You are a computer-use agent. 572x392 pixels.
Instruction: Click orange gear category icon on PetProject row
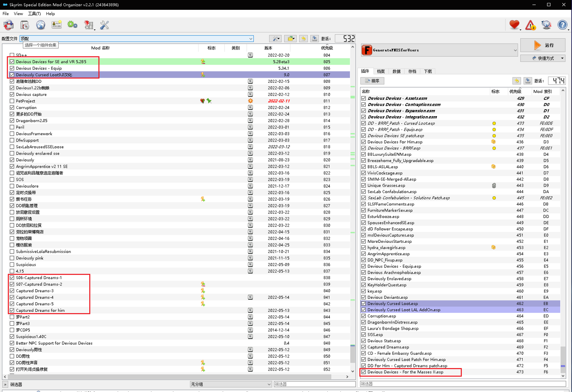[x=250, y=101]
